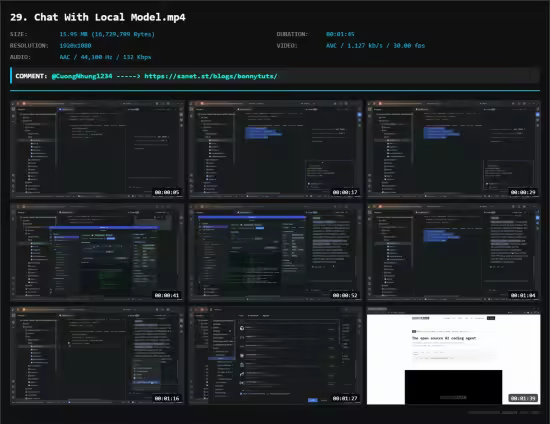Click the AUDIO: label
This screenshot has height=424, width=550.
[20, 57]
